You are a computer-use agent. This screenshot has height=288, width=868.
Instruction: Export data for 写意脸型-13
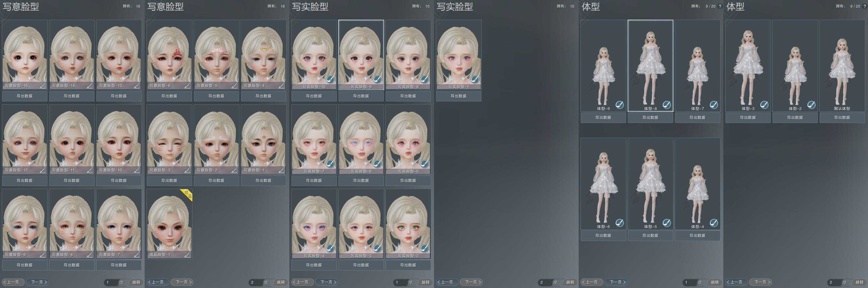[x=119, y=96]
